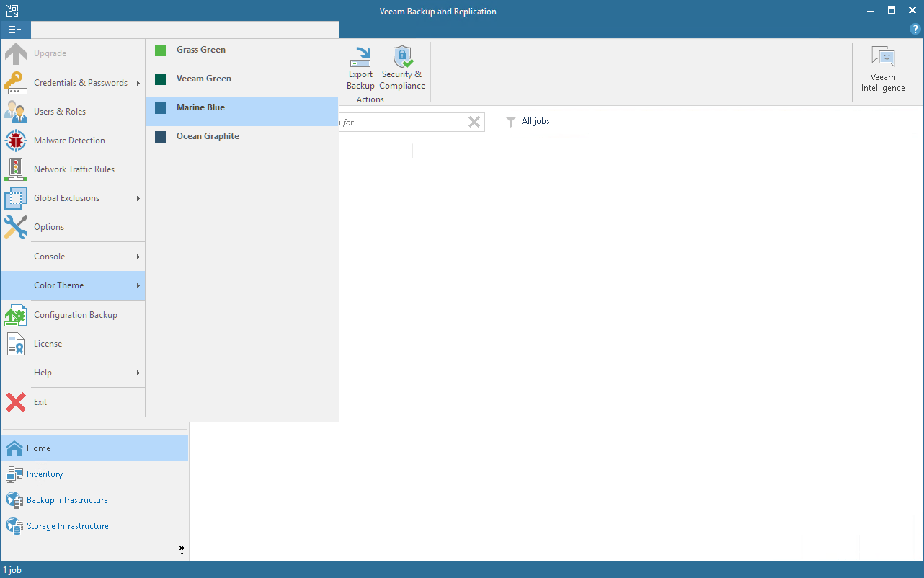Expand the Console submenu
The image size is (924, 578).
pos(138,256)
